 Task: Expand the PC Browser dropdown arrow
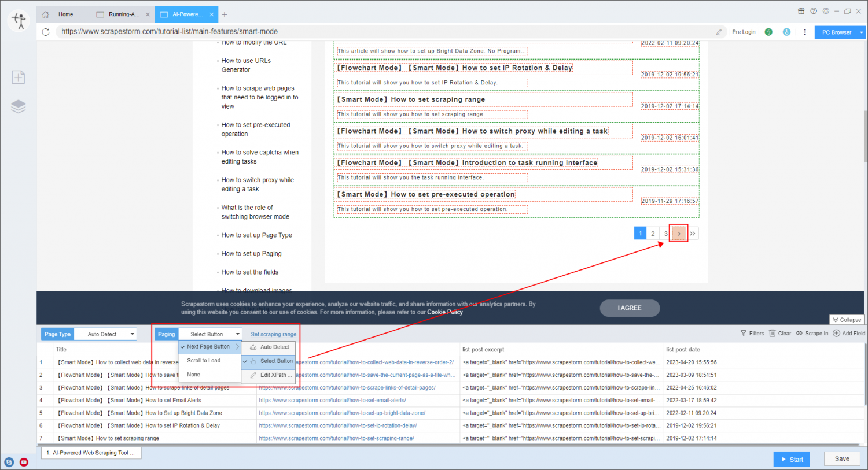(x=861, y=32)
